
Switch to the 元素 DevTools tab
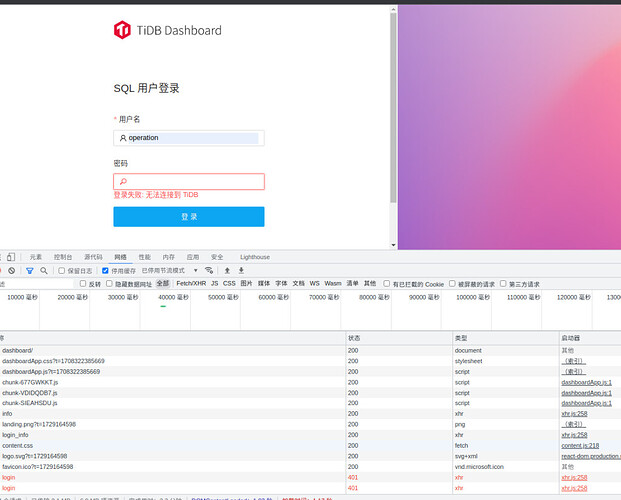36,257
